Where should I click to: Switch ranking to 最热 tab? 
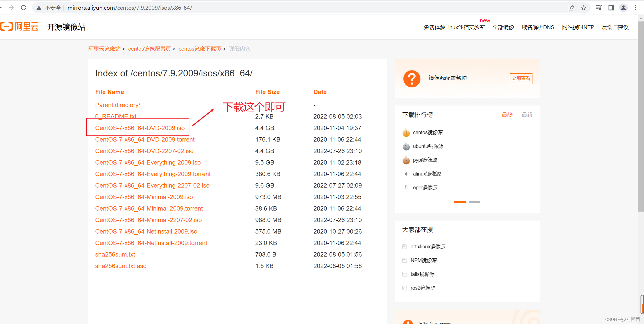tap(507, 115)
